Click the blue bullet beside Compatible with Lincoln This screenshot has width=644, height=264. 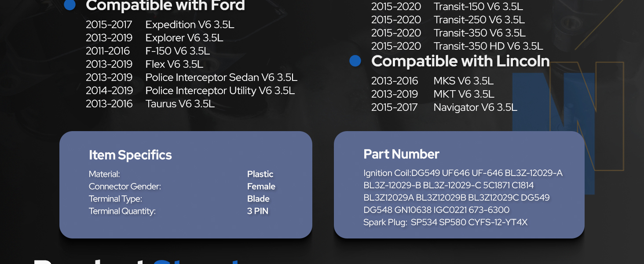tap(355, 61)
